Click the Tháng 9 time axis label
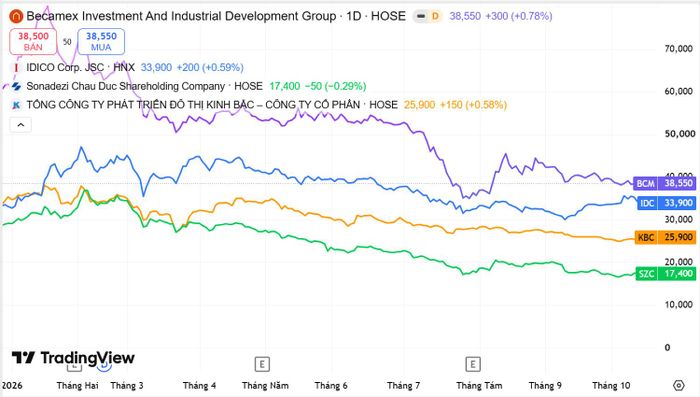This screenshot has height=397, width=700. (x=545, y=385)
